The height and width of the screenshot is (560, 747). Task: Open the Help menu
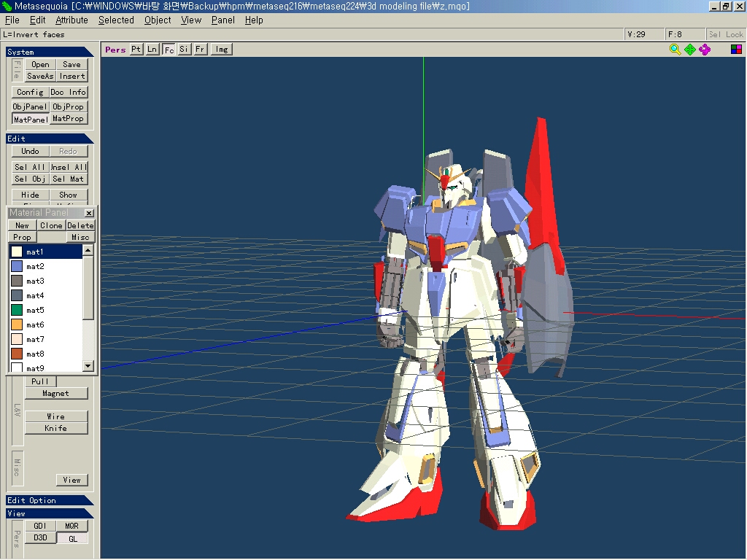tap(254, 20)
